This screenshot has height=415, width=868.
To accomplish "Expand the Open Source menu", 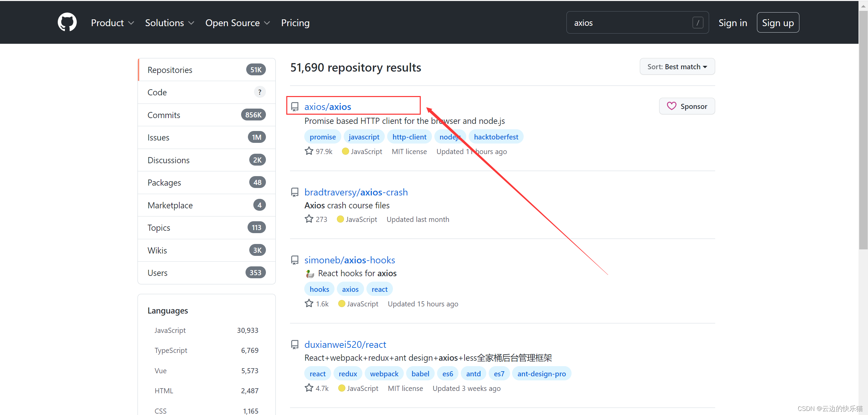I will coord(238,23).
